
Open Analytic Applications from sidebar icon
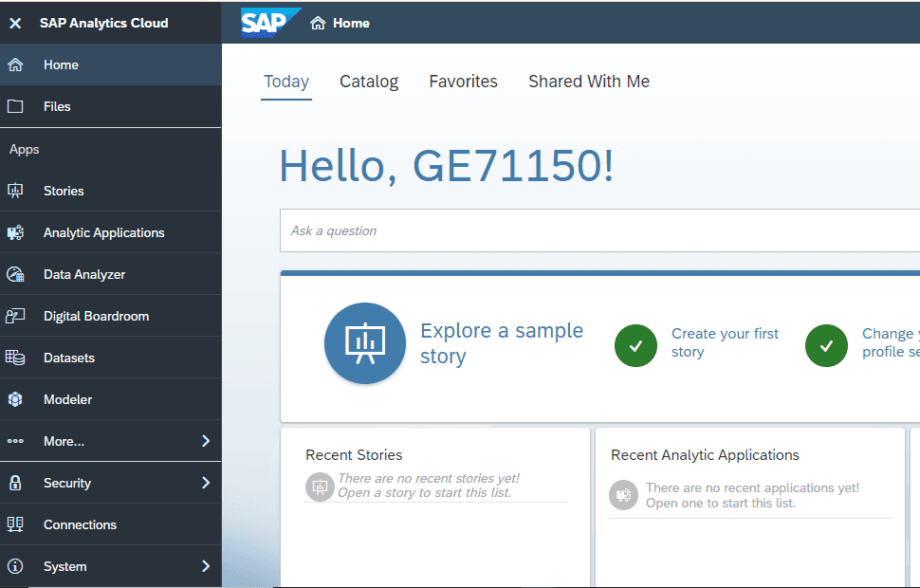(15, 232)
